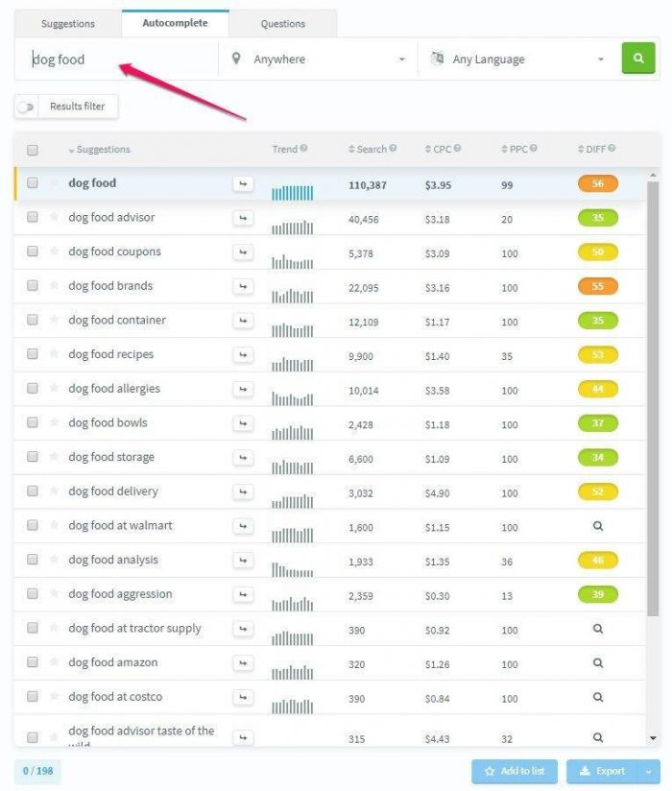Star the dog food storage keyword

pyautogui.click(x=54, y=456)
